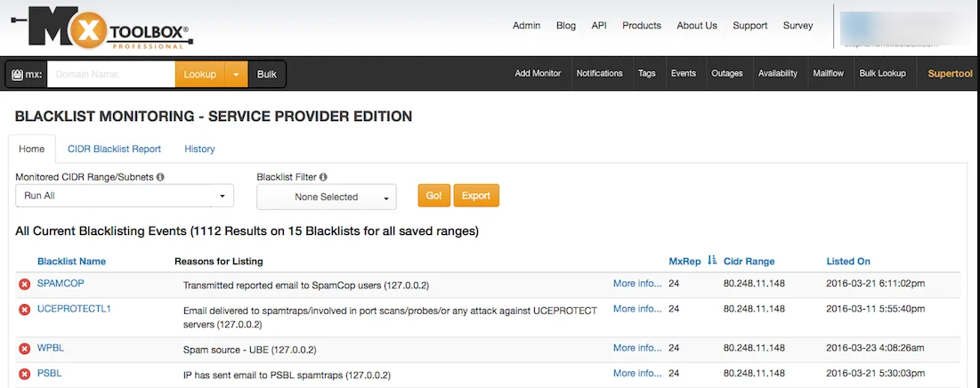Sort by MxRep column header
The image size is (980, 388).
click(684, 261)
